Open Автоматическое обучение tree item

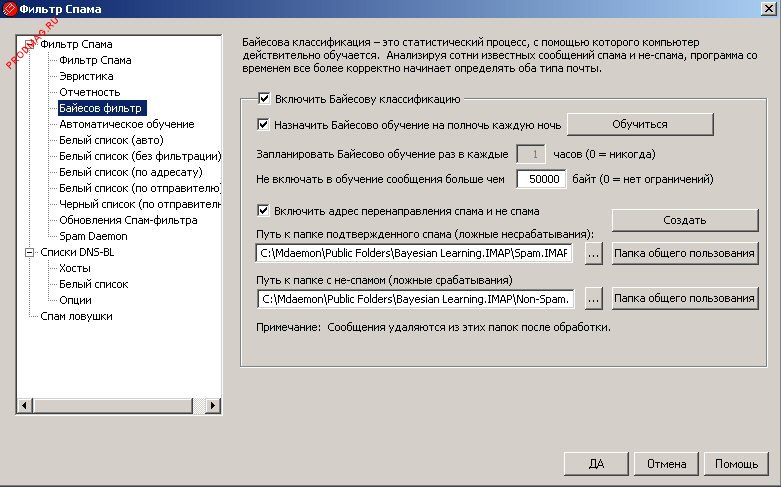[x=126, y=124]
